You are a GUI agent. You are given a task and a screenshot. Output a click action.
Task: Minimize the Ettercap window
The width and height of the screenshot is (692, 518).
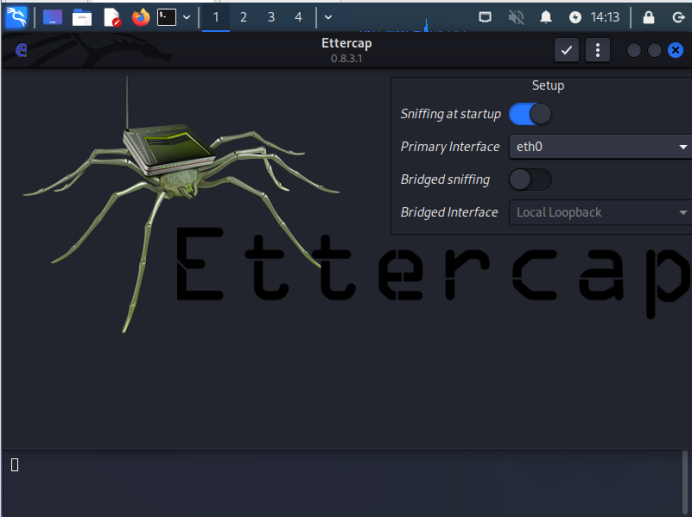[634, 50]
